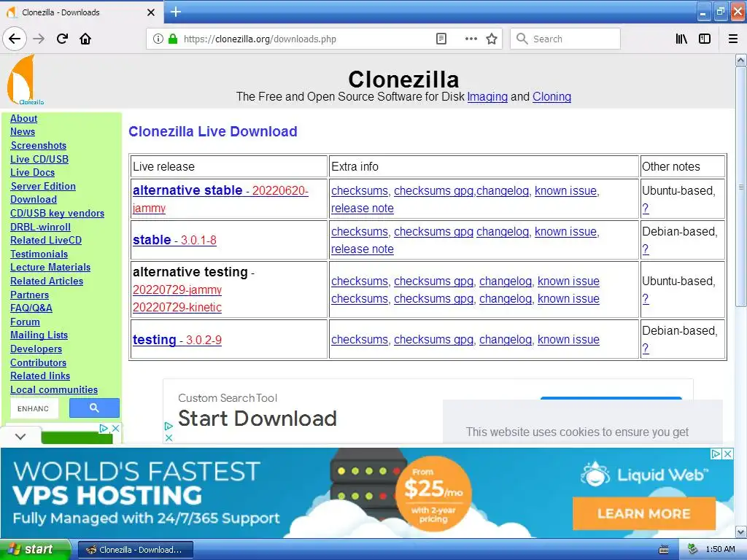Click the Clonezilla orange logo
The image size is (747, 560).
23,80
